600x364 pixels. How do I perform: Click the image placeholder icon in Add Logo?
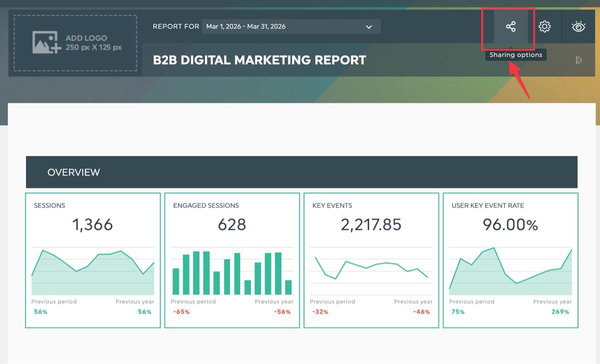(x=46, y=42)
